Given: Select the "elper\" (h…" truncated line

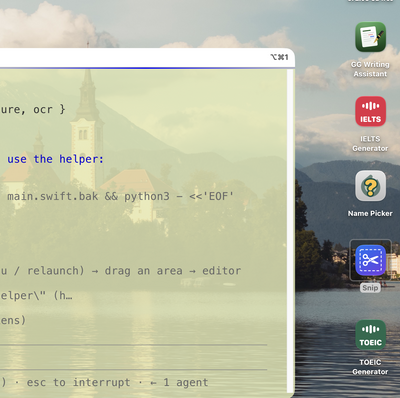Looking at the screenshot, I should point(36,295).
